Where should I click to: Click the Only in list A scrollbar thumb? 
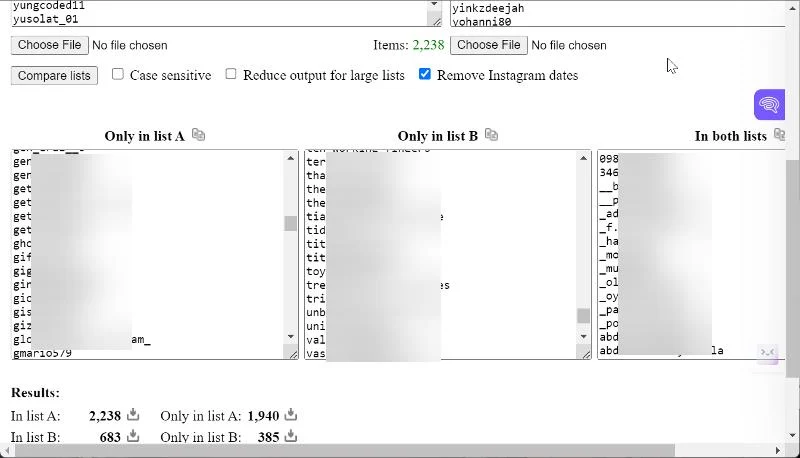[291, 223]
